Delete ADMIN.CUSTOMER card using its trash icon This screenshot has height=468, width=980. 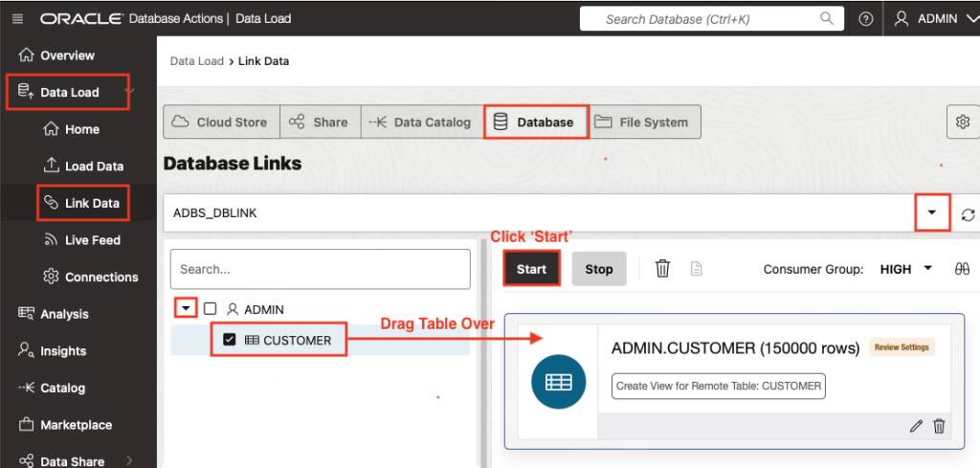point(939,426)
